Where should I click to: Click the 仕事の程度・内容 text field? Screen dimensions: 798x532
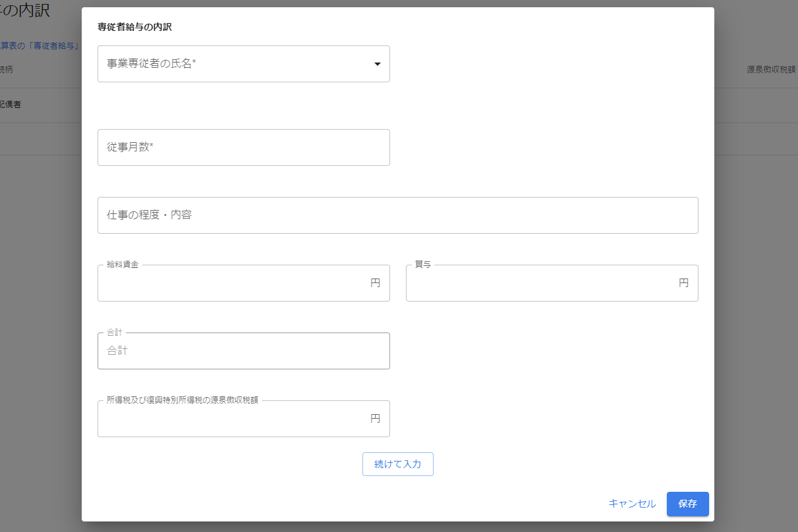point(397,215)
